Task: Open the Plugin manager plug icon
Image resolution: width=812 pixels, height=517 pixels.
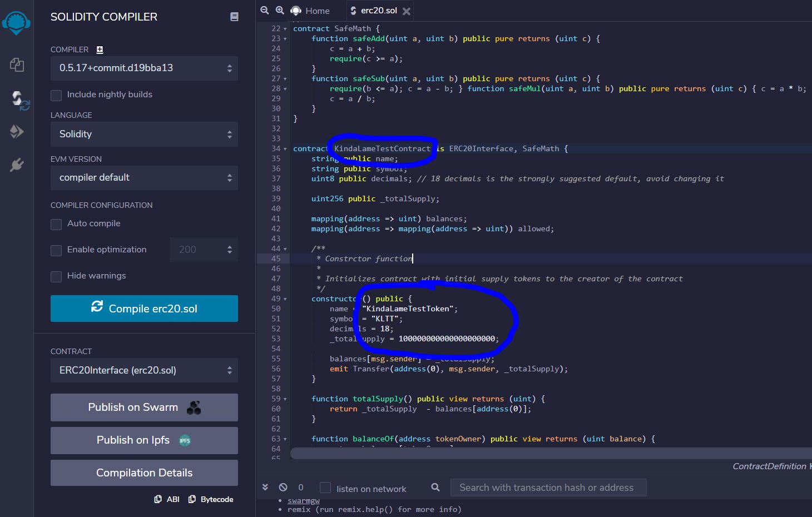Action: pyautogui.click(x=17, y=165)
